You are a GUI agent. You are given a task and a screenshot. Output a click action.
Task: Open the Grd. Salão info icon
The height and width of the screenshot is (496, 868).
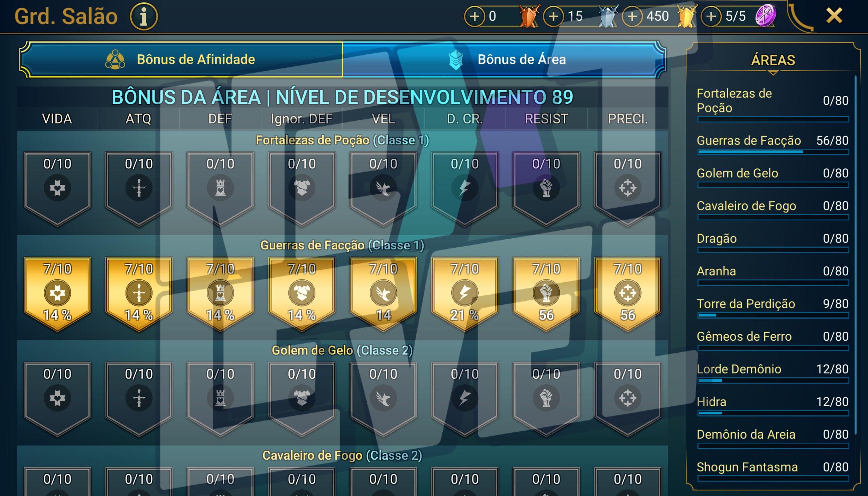[x=144, y=16]
